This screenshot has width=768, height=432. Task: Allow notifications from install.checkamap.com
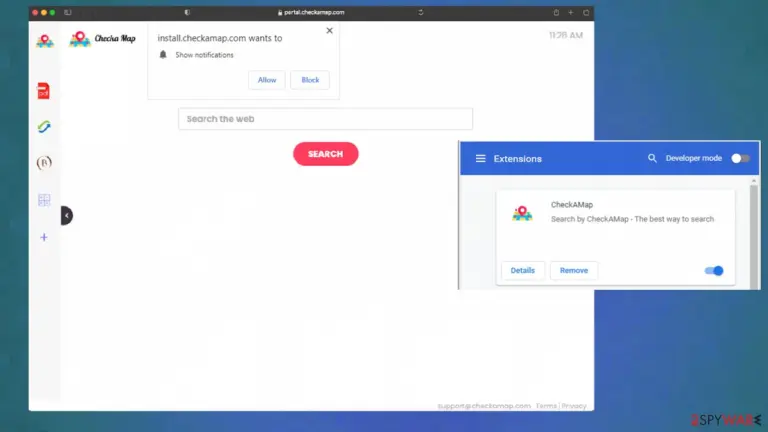pyautogui.click(x=267, y=80)
